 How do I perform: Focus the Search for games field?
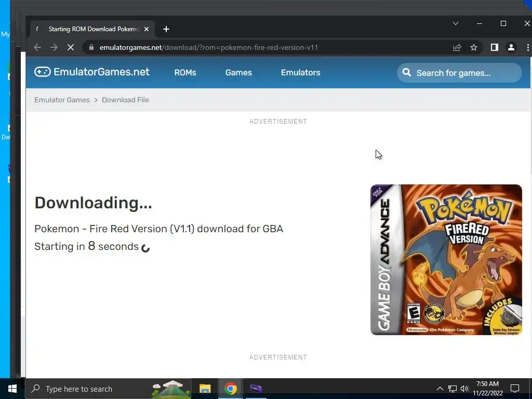point(459,73)
